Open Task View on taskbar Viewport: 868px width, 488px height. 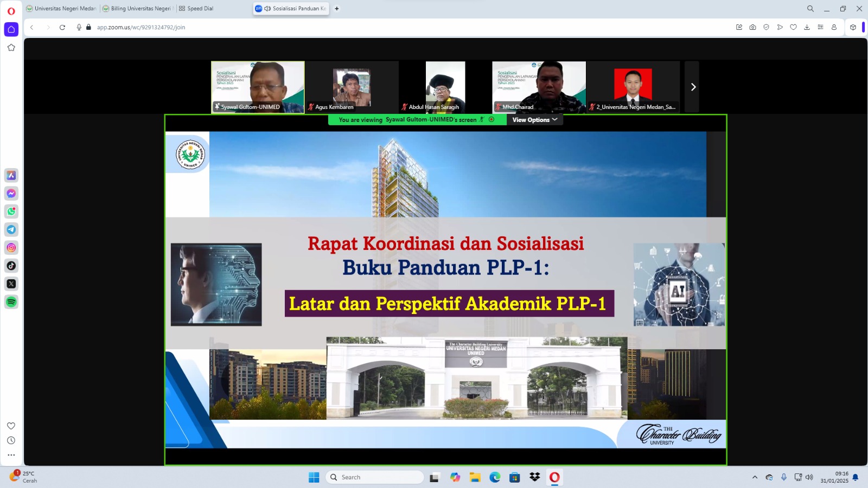(434, 477)
